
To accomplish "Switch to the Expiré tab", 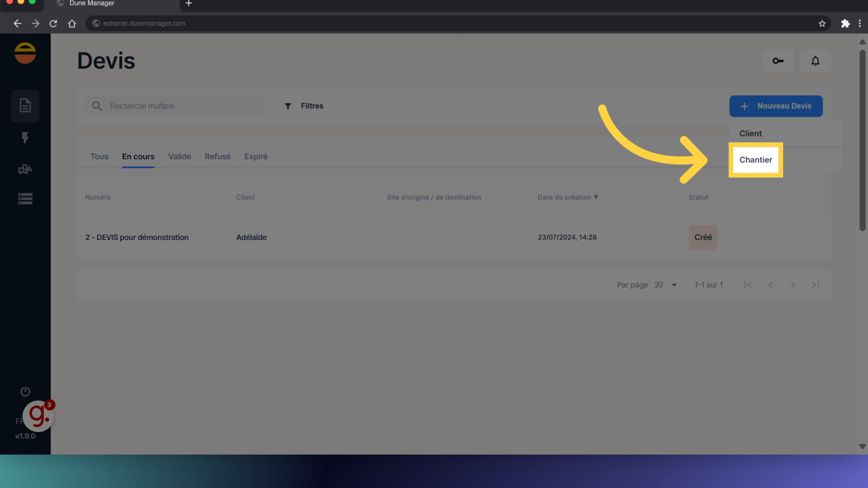I will (x=255, y=156).
